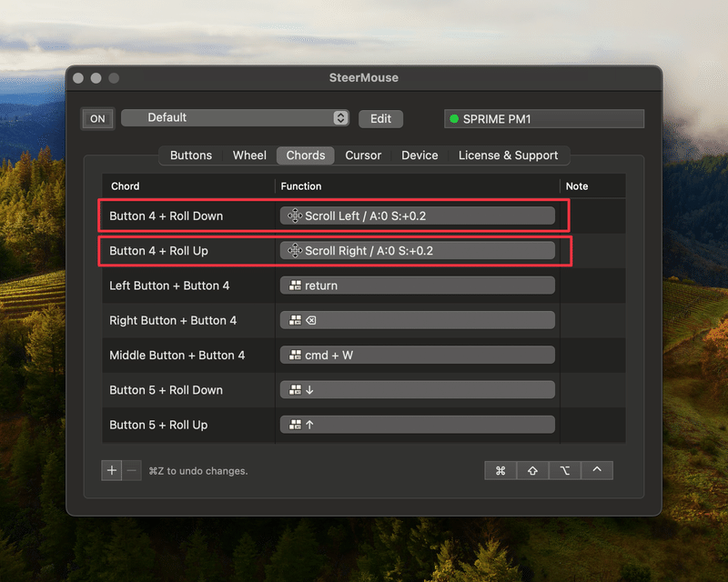The height and width of the screenshot is (582, 728).
Task: Remove selected chord with minus button
Action: (x=132, y=471)
